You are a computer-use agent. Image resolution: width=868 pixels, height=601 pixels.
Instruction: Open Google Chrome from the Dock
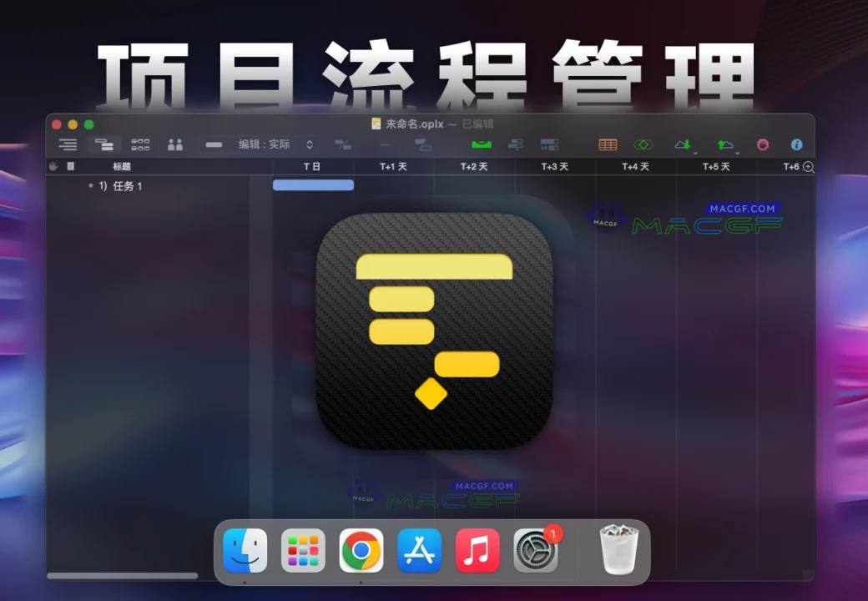tap(361, 550)
